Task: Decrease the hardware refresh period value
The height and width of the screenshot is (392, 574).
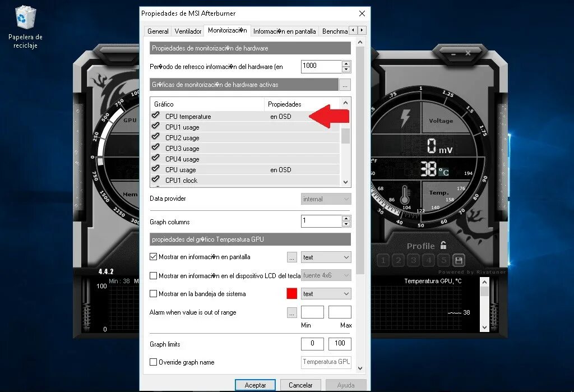Action: [x=346, y=70]
